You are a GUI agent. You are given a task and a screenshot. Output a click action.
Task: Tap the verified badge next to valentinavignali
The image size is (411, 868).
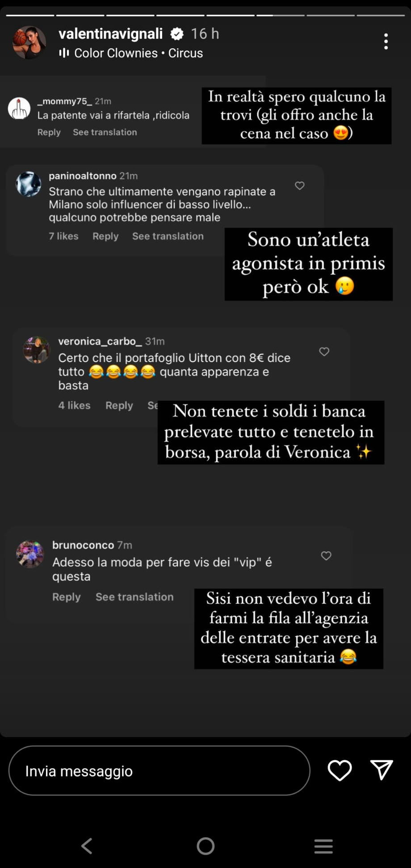pos(177,34)
